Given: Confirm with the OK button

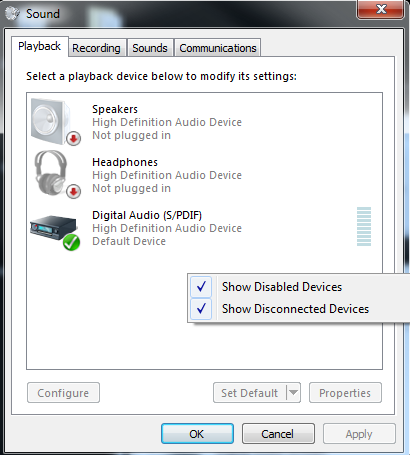Looking at the screenshot, I should coord(197,434).
